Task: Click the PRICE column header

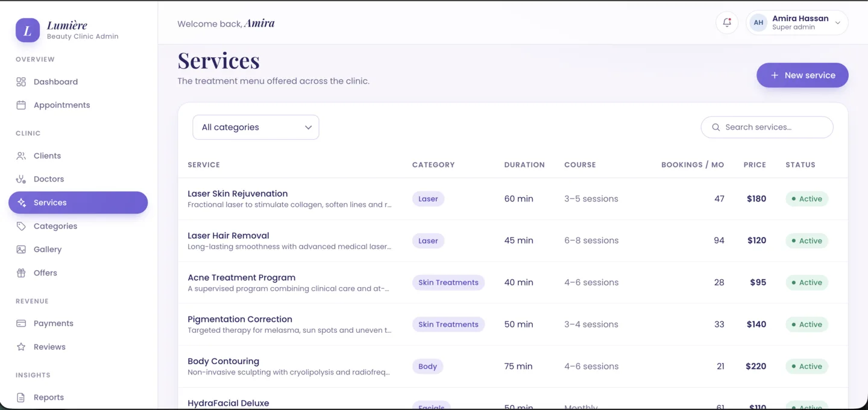Action: point(755,165)
